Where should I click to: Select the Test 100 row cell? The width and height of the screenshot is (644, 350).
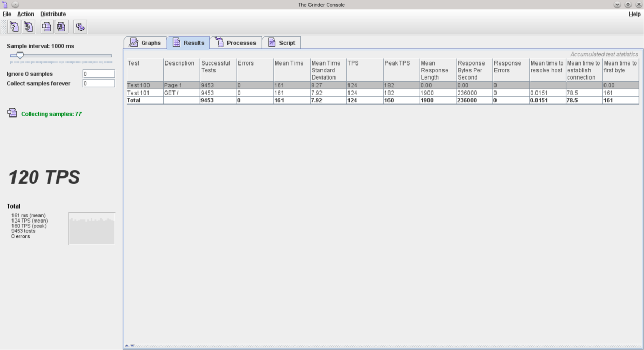pos(145,85)
